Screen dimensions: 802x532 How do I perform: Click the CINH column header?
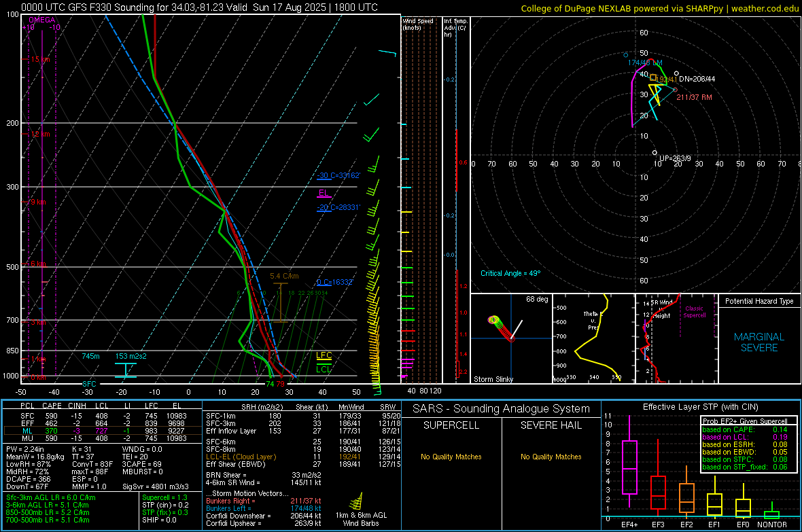coord(77,406)
